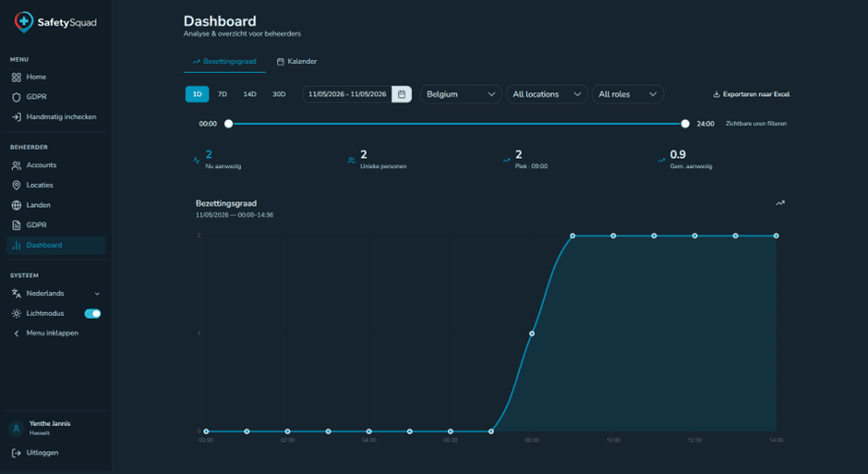868x474 pixels.
Task: Open the Belgium country dropdown
Action: click(461, 94)
